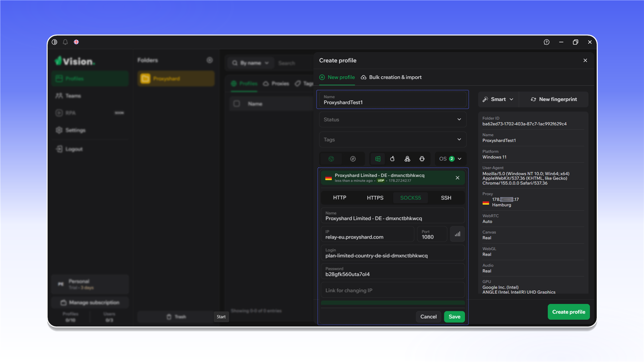
Task: Open notifications bell in title bar
Action: tap(65, 42)
